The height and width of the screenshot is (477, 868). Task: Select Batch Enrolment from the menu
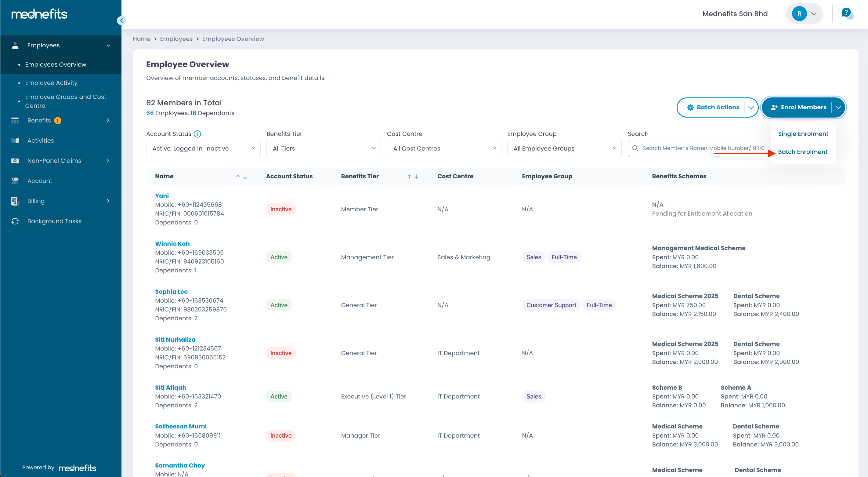[803, 152]
